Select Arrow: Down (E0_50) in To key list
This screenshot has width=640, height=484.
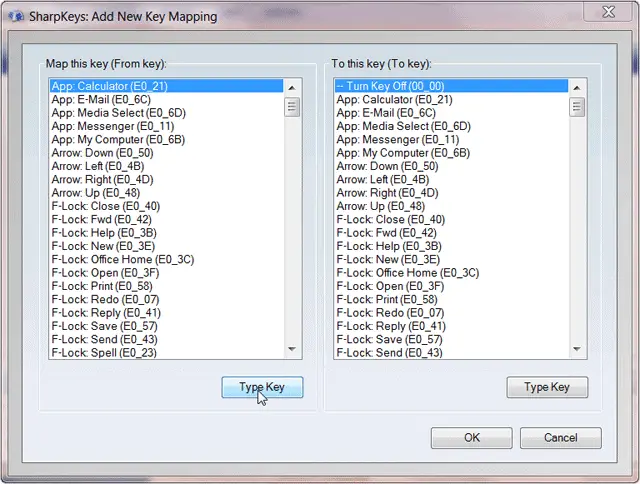pyautogui.click(x=451, y=166)
